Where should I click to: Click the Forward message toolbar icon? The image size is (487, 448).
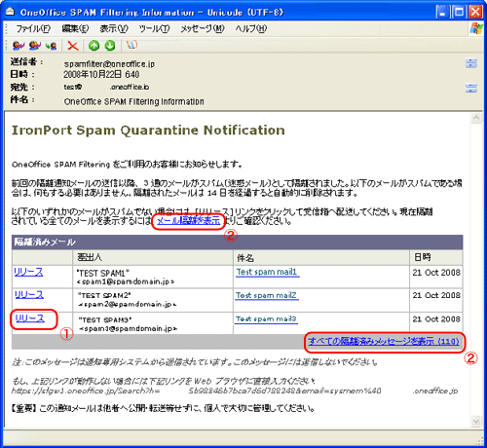tap(52, 46)
